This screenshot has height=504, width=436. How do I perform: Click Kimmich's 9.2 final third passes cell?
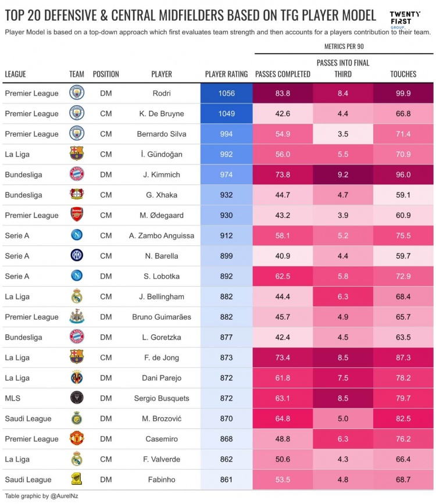(x=343, y=174)
